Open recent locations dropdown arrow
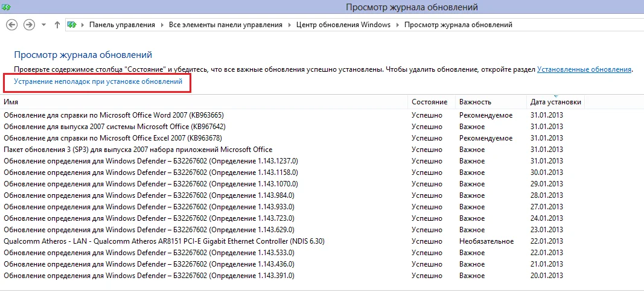644x304 pixels. coord(43,25)
